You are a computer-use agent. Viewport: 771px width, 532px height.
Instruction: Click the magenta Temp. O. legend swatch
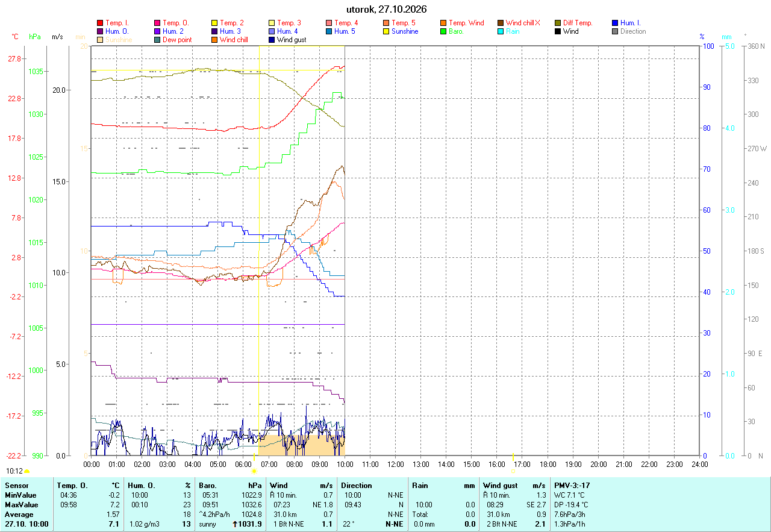tap(157, 23)
